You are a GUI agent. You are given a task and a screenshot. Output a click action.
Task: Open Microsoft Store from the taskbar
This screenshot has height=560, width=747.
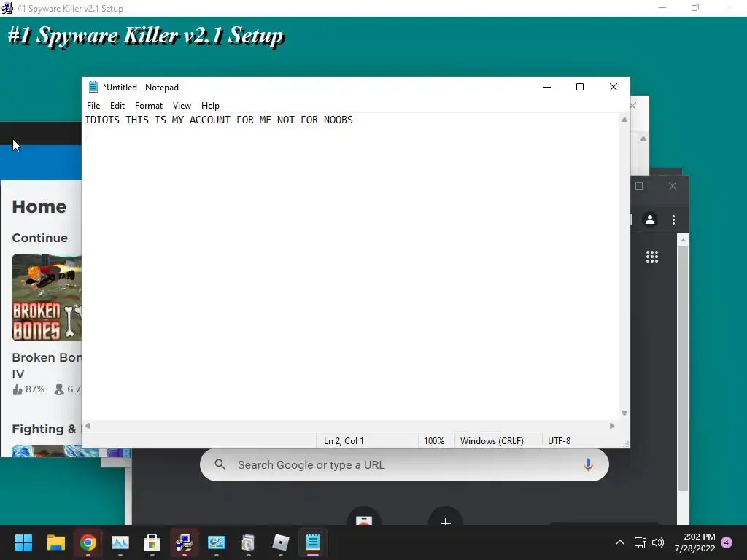152,542
